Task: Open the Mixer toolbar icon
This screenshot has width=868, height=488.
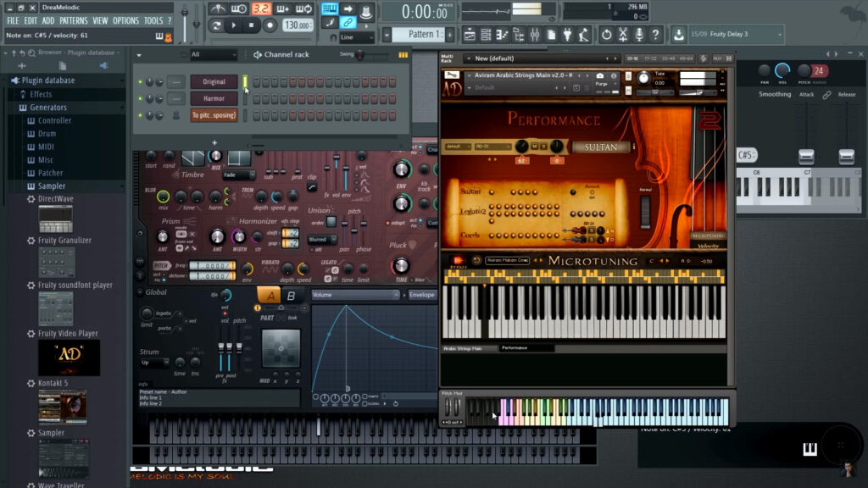Action: click(535, 34)
